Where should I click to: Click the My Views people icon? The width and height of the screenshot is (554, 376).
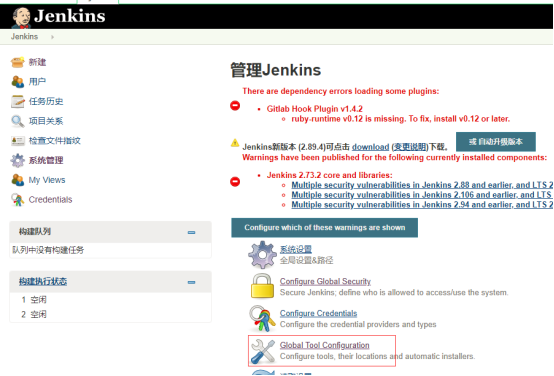point(17,180)
